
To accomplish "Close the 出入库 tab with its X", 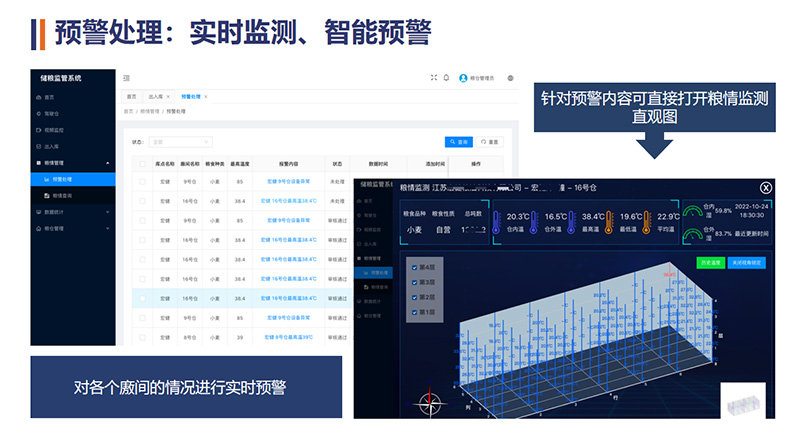I will (x=168, y=96).
